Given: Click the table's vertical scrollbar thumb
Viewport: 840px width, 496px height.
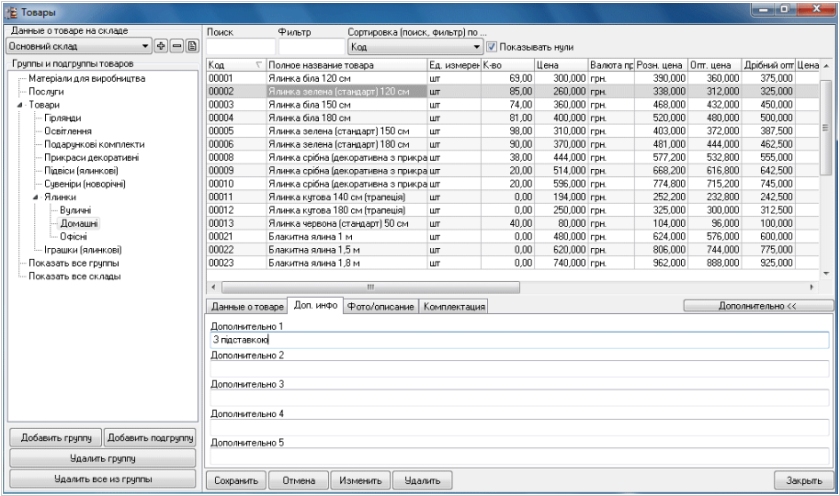Looking at the screenshot, I should (826, 127).
